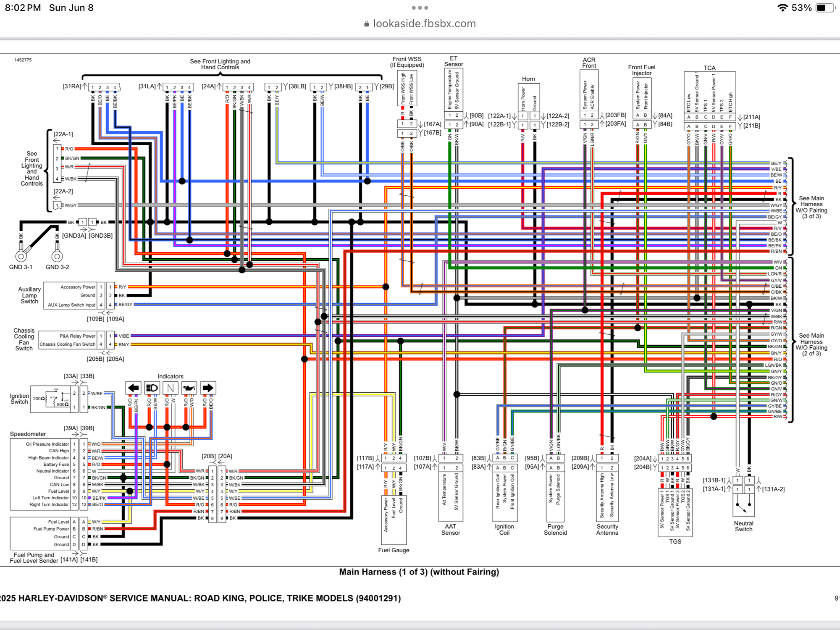Tap the lock icon beside the URL
The image size is (840, 630).
[367, 24]
